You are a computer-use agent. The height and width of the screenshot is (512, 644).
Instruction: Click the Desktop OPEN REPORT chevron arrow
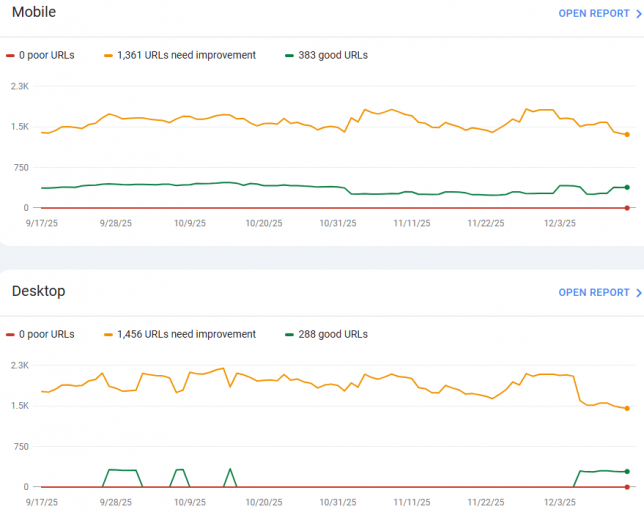coord(639,293)
